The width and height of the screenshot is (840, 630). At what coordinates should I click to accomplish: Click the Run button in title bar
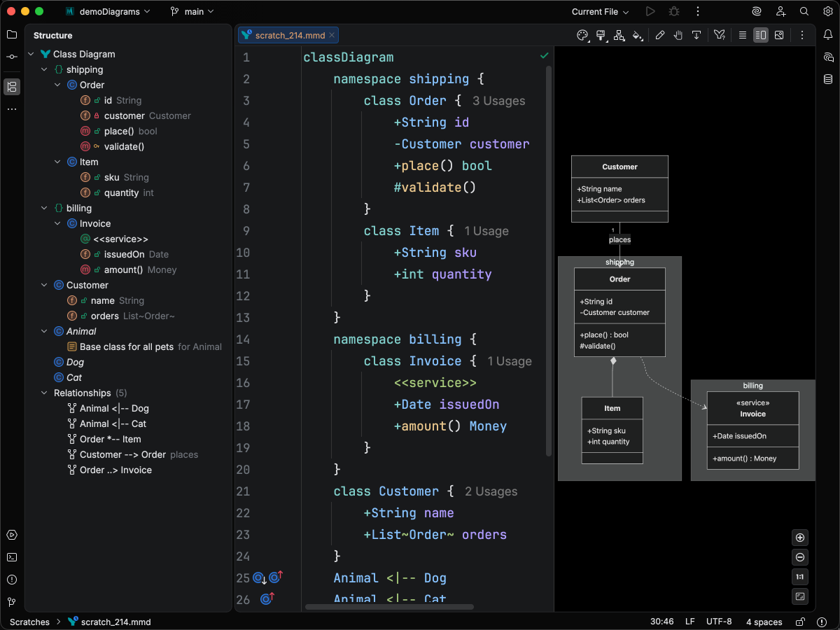[650, 11]
